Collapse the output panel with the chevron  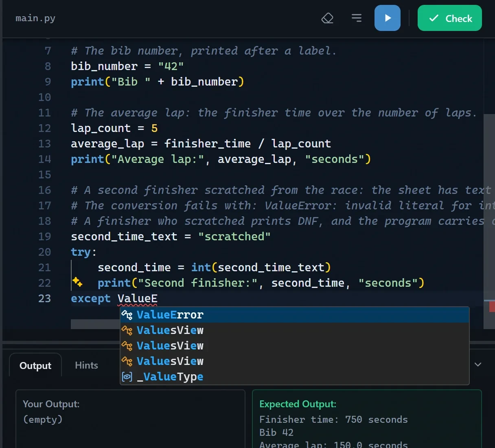coord(478,365)
